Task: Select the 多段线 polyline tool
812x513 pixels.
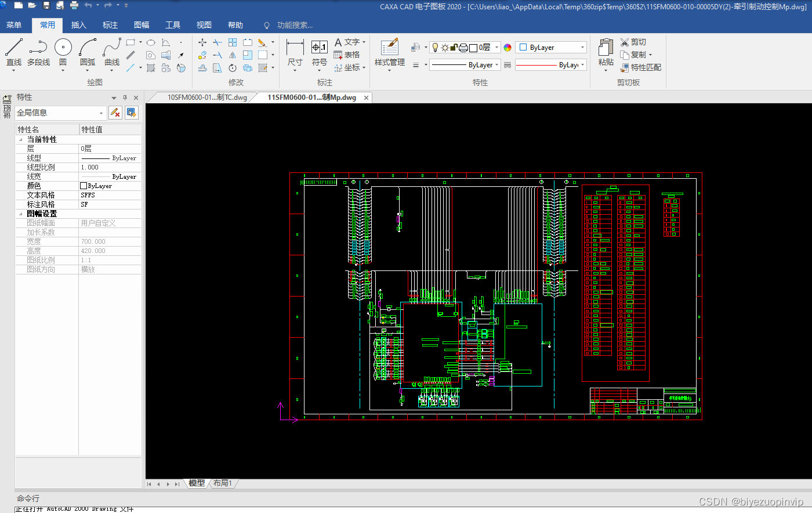Action: 38,52
